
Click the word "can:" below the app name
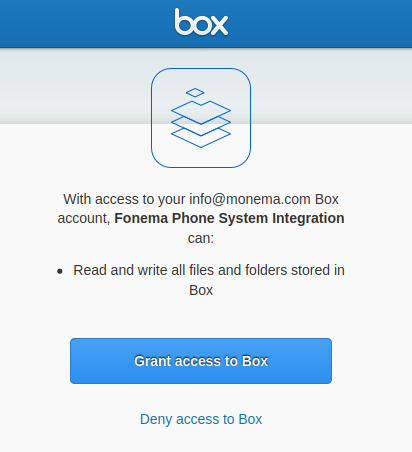click(201, 238)
